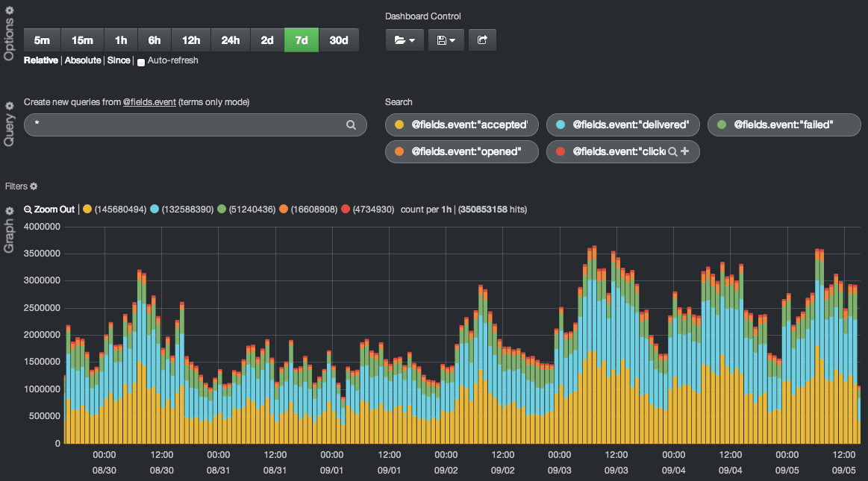Image resolution: width=868 pixels, height=481 pixels.
Task: Focus the query input field
Action: (196, 125)
